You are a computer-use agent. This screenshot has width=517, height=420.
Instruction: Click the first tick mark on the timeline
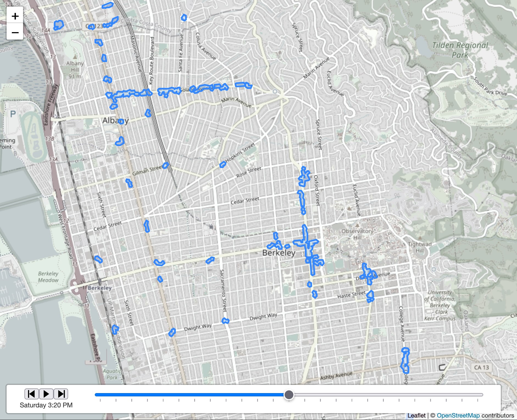100,400
